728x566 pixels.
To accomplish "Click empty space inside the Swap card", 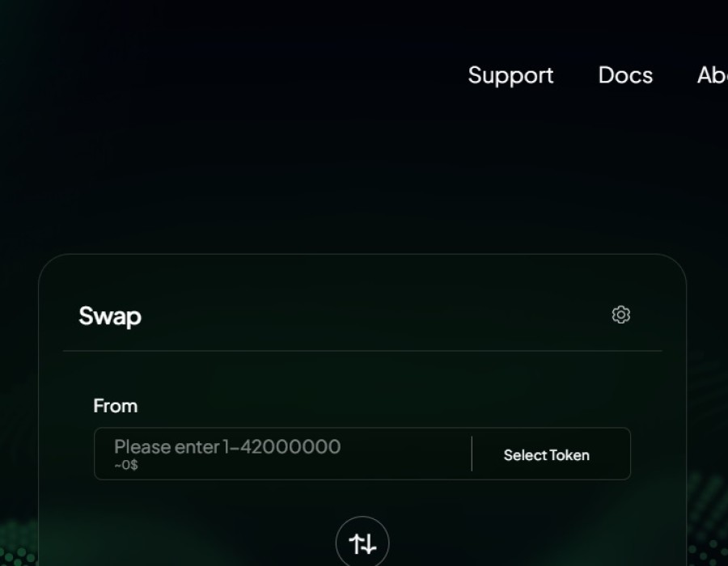I will coord(362,380).
